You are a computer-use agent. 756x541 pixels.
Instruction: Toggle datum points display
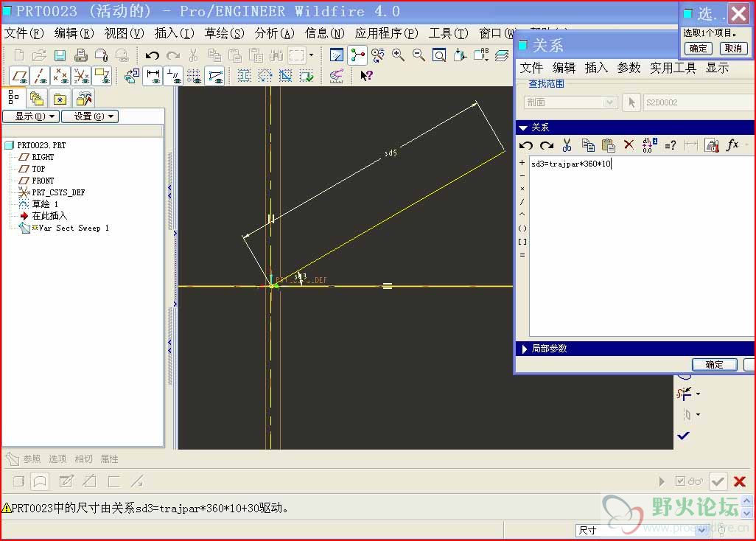[x=60, y=76]
